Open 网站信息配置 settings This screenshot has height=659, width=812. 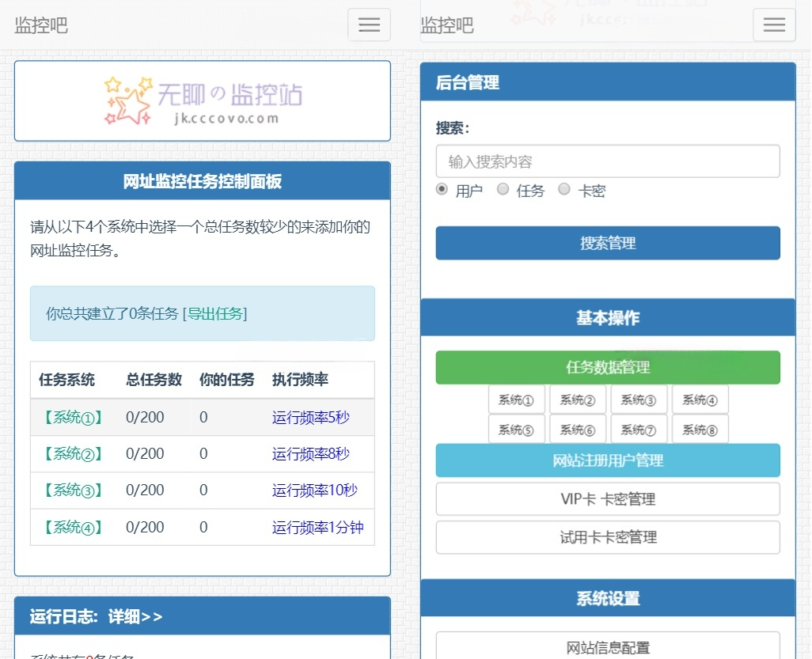point(607,646)
